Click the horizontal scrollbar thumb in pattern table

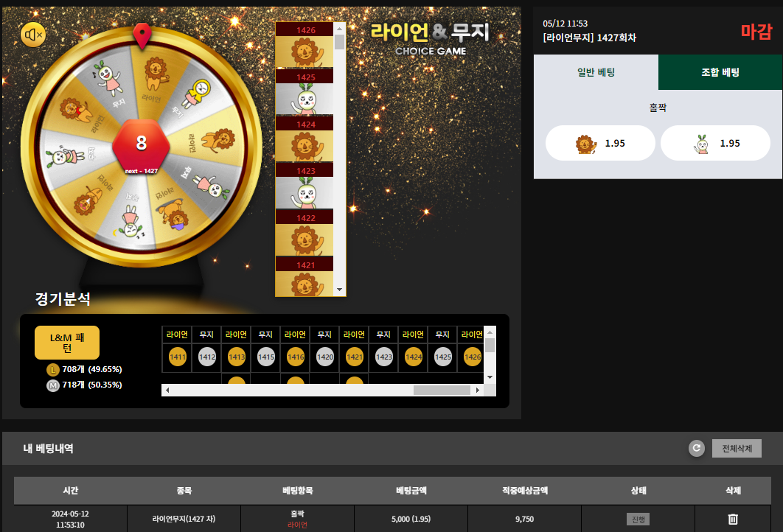click(x=442, y=391)
